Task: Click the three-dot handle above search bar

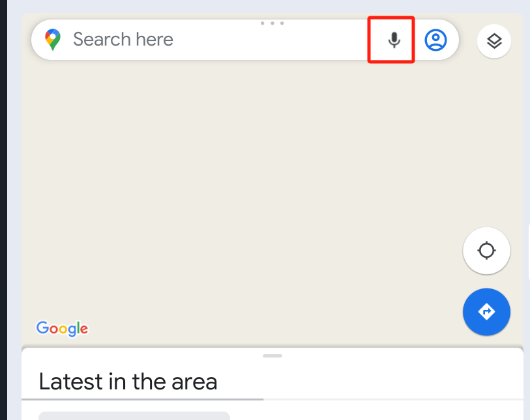Action: 272,23
